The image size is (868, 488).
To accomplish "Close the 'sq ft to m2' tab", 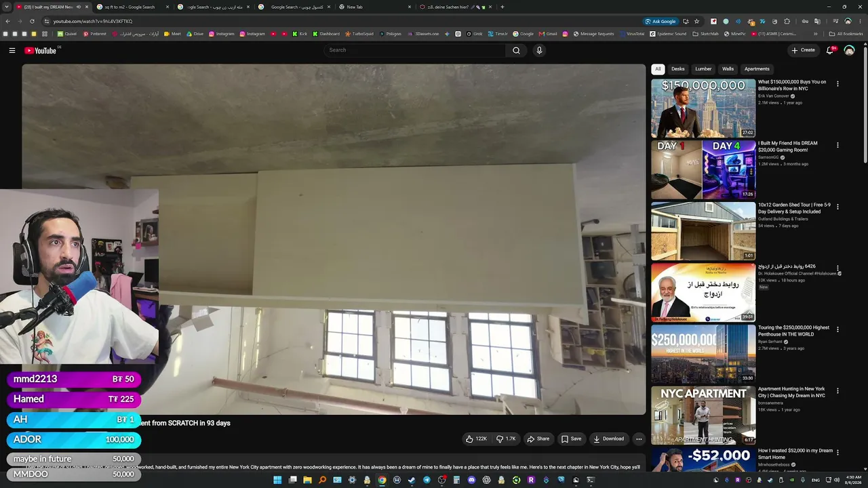I will pyautogui.click(x=167, y=7).
